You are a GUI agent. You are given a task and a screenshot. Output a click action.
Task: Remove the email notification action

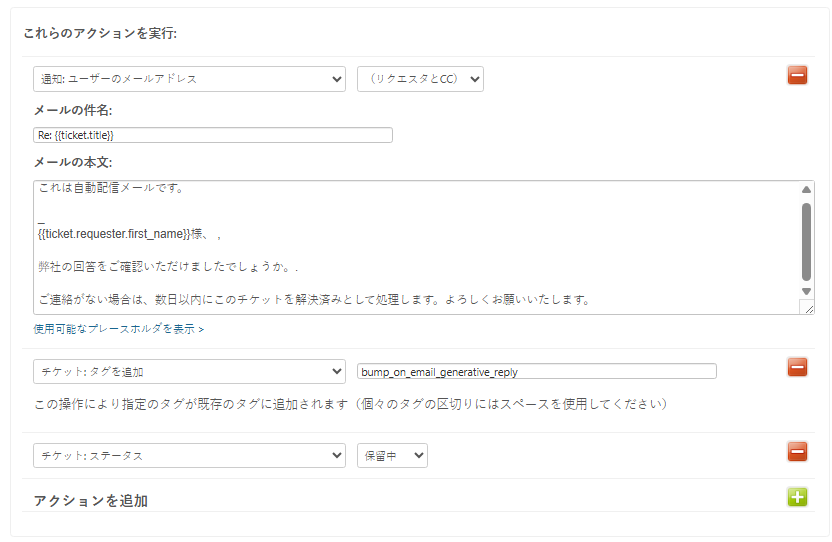[797, 75]
